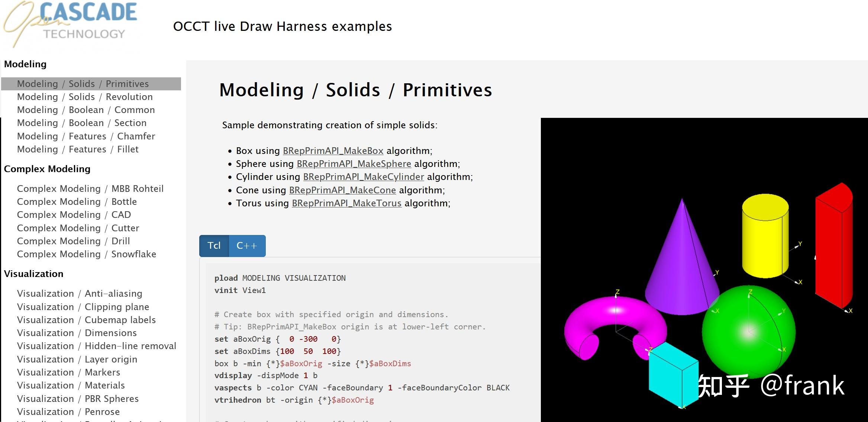Select the Tcl code tab
The image size is (868, 422).
pos(214,246)
